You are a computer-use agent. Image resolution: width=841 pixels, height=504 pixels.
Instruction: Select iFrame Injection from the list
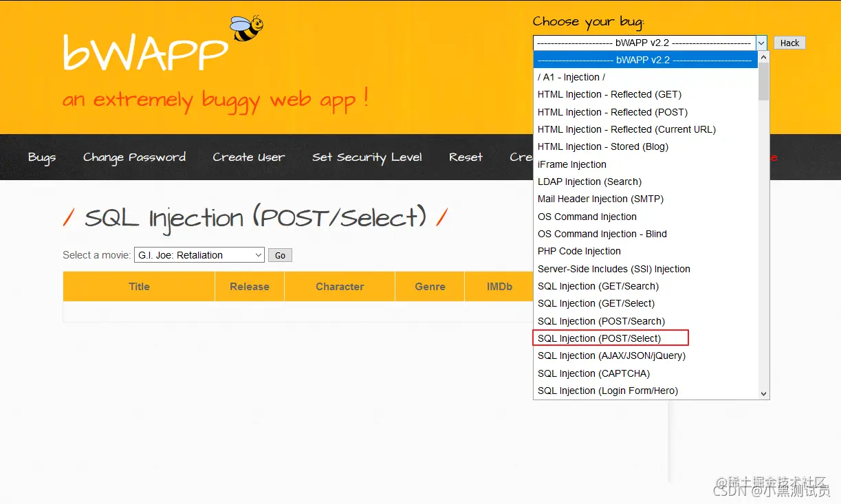(x=646, y=164)
